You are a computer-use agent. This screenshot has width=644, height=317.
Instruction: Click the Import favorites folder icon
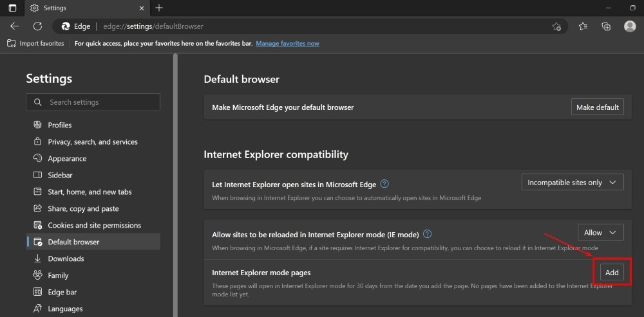click(x=12, y=44)
